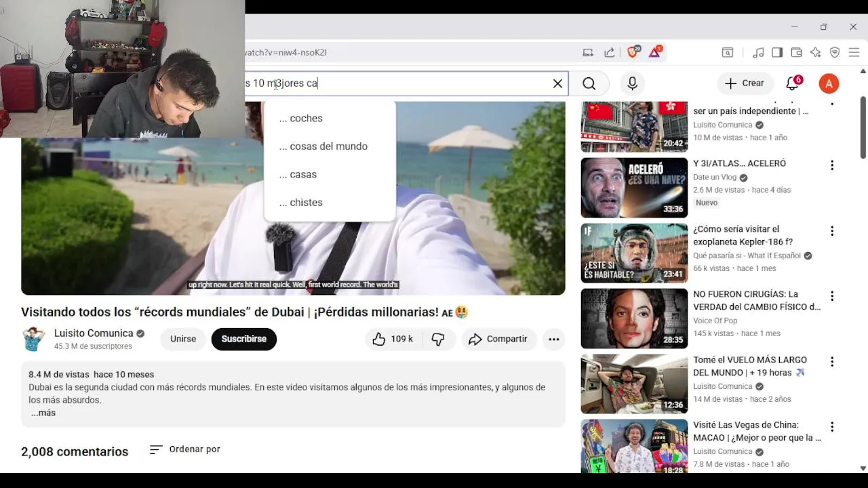Click the share page arrow icon in the address bar

(610, 52)
